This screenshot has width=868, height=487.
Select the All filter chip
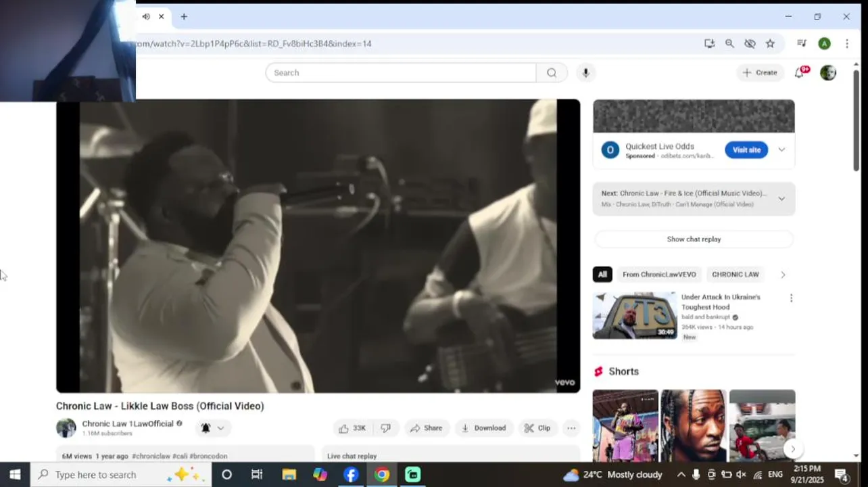click(602, 275)
